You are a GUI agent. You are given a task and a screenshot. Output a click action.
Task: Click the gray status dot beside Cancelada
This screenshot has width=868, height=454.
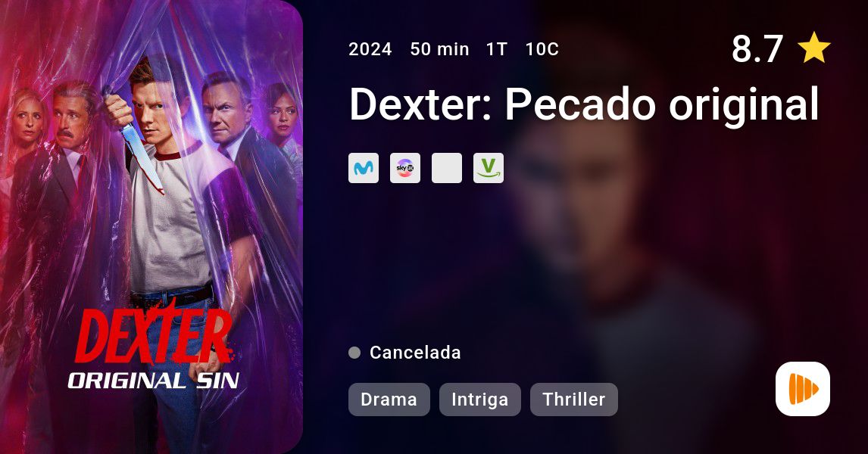(354, 353)
